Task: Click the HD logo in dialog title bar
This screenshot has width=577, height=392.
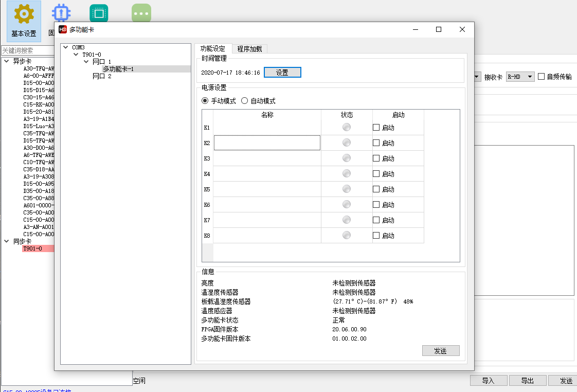Action: pos(63,29)
